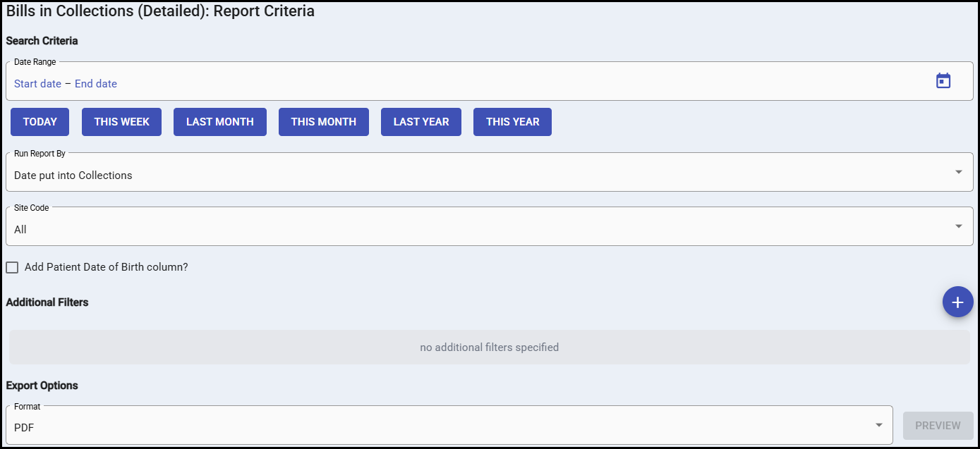Screen dimensions: 980x449
Task: Click the Site Code 'All' value
Action: click(x=20, y=230)
